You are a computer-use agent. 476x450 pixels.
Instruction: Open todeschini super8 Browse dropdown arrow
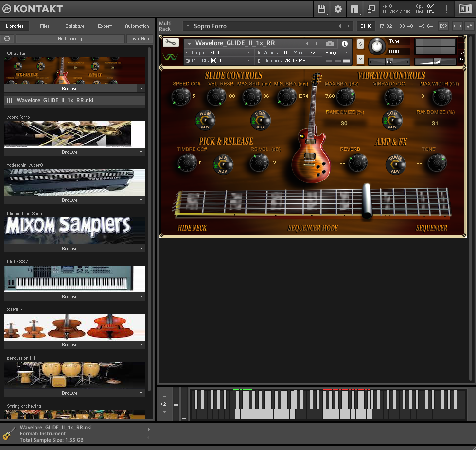(141, 200)
